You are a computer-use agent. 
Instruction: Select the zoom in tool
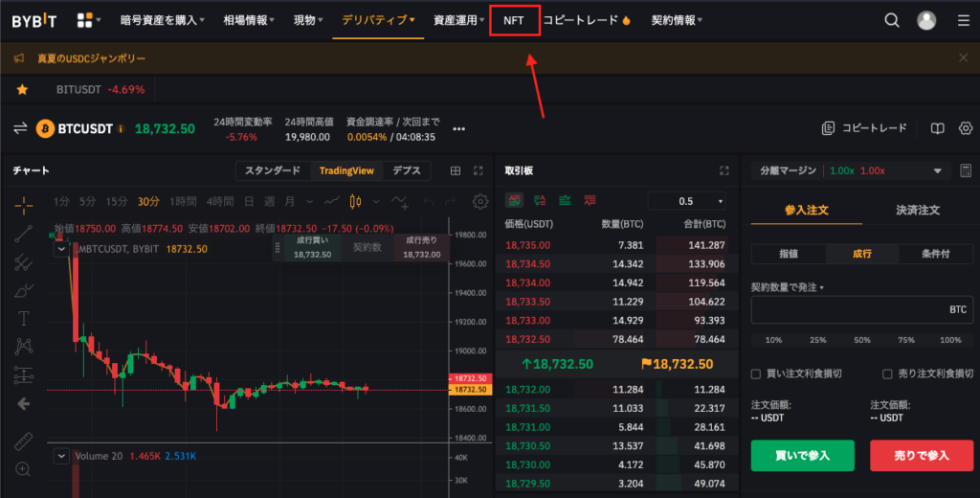click(x=24, y=469)
